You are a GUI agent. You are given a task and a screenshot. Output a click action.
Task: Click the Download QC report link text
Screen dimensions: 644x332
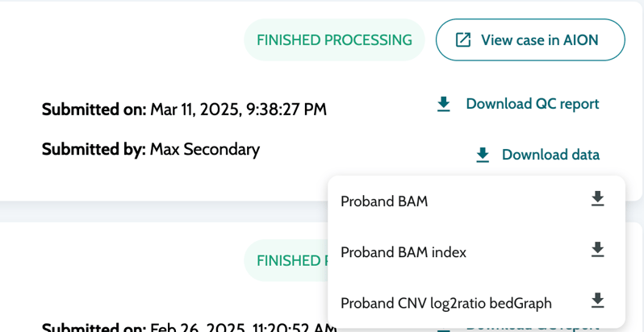533,104
